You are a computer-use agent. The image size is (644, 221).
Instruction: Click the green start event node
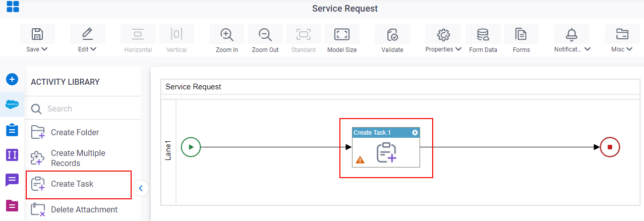coord(191,147)
